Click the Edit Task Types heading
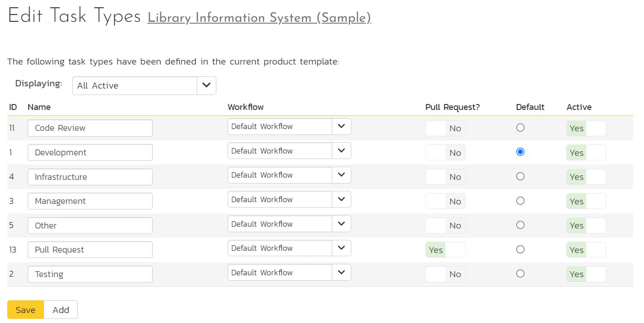 click(74, 17)
